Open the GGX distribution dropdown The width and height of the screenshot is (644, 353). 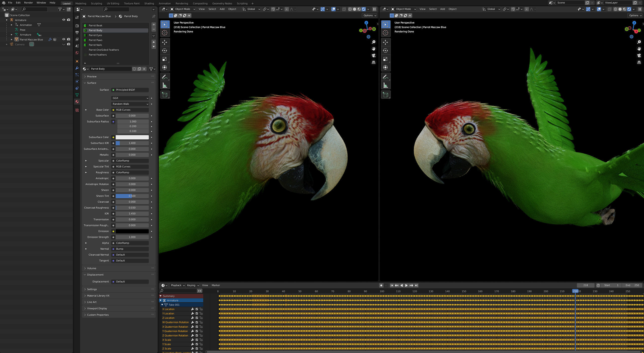click(x=130, y=98)
